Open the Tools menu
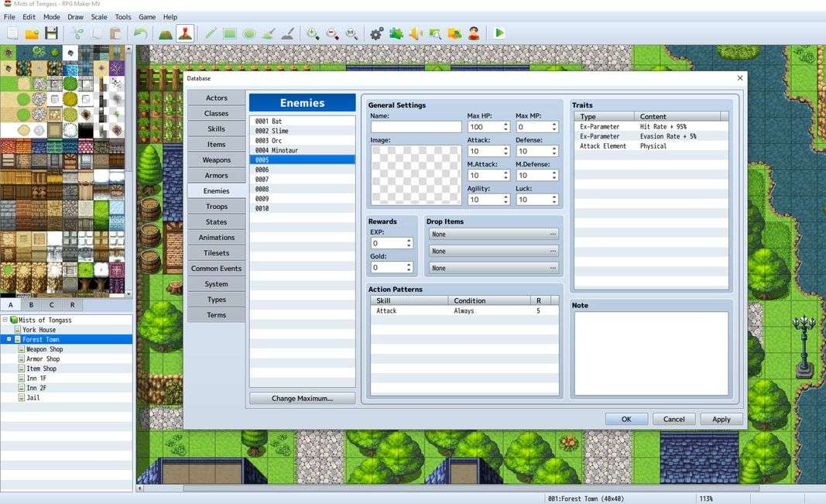826x504 pixels. [123, 16]
